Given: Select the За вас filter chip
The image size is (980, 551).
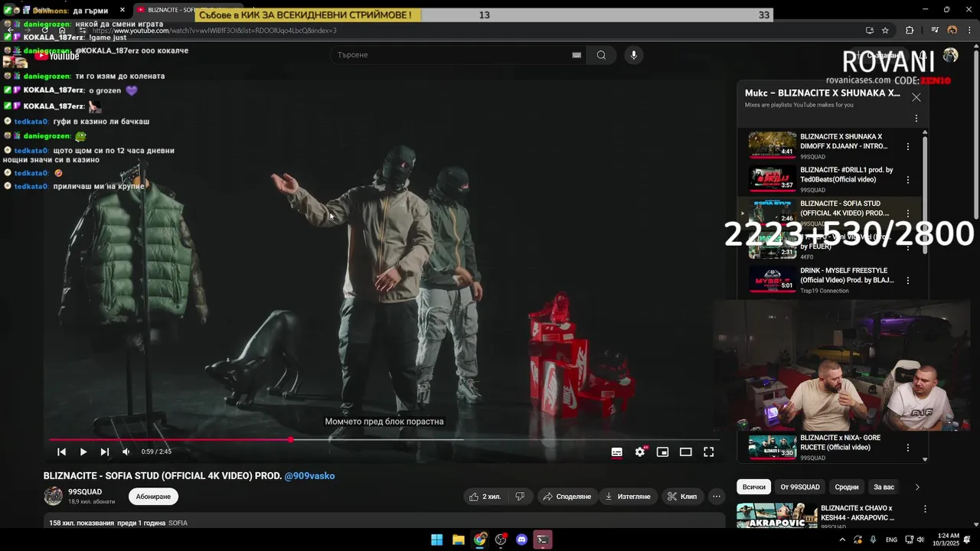Looking at the screenshot, I should 884,487.
